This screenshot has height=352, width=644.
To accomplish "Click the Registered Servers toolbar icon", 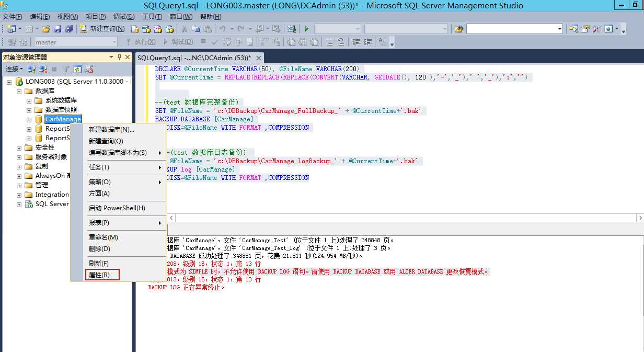I will pyautogui.click(x=574, y=29).
